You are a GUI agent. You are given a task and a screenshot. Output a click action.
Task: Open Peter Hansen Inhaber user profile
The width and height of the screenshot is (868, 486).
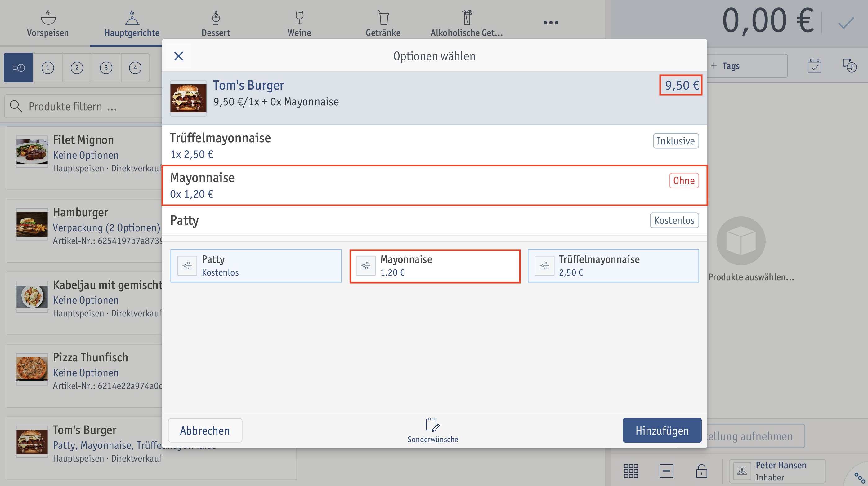click(x=777, y=471)
